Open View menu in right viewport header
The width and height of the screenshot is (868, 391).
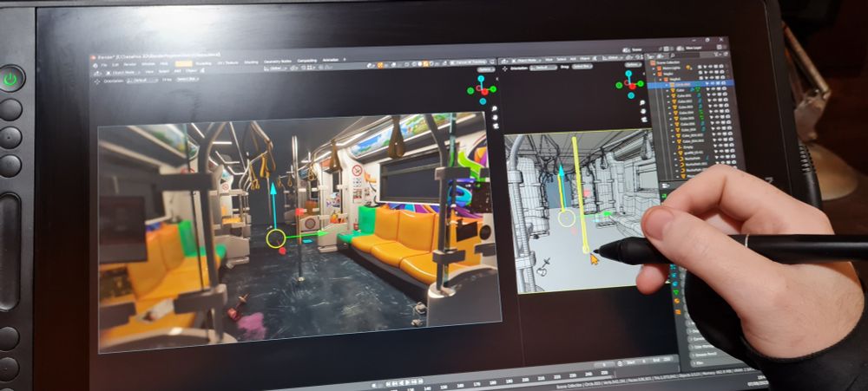(x=549, y=60)
